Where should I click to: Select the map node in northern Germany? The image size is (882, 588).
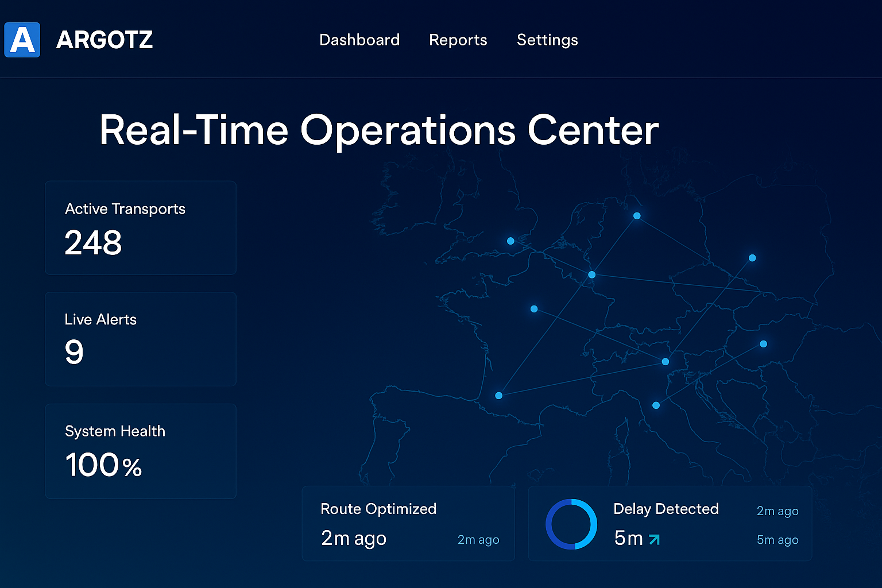pyautogui.click(x=637, y=216)
